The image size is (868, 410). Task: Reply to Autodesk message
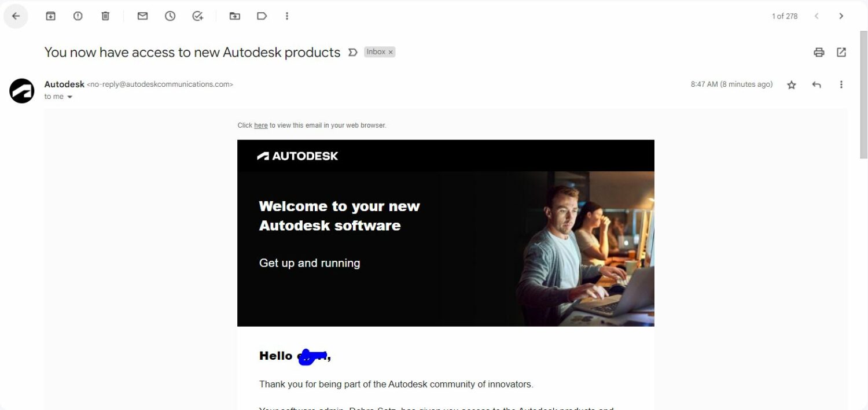816,85
